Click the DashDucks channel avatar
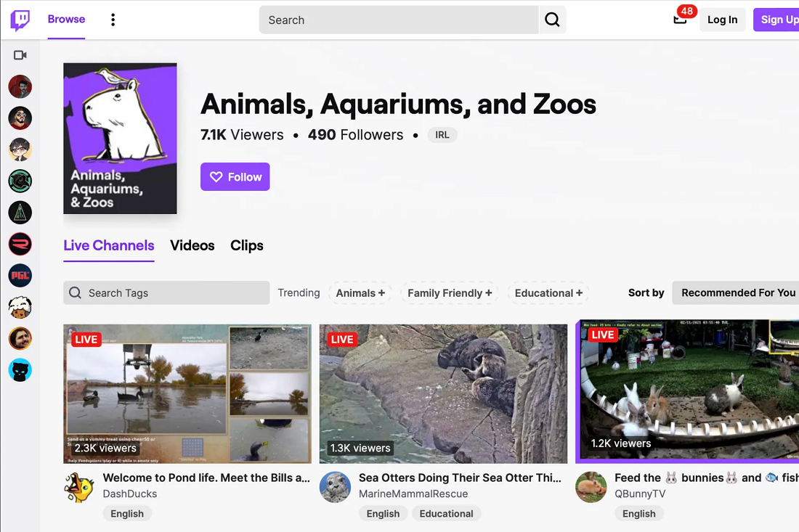The width and height of the screenshot is (799, 532). (x=79, y=487)
